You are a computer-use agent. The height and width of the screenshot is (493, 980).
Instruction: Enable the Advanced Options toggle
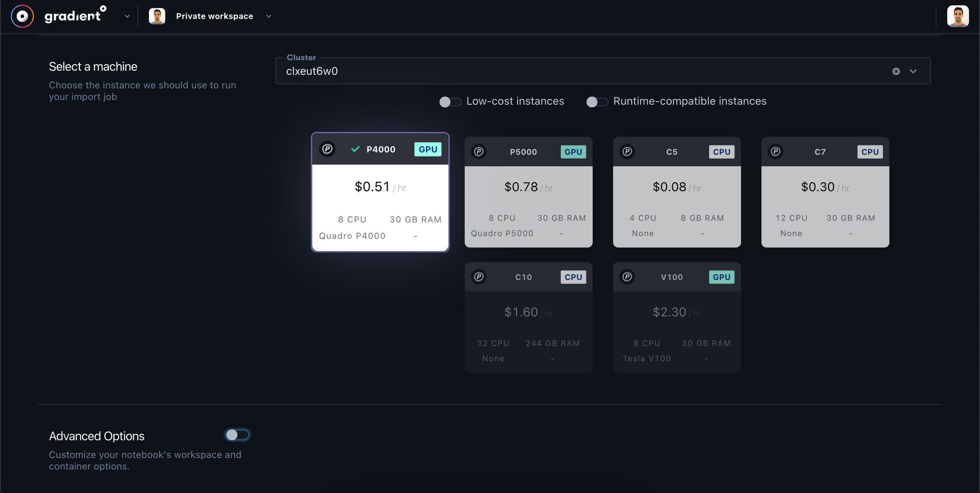click(238, 435)
